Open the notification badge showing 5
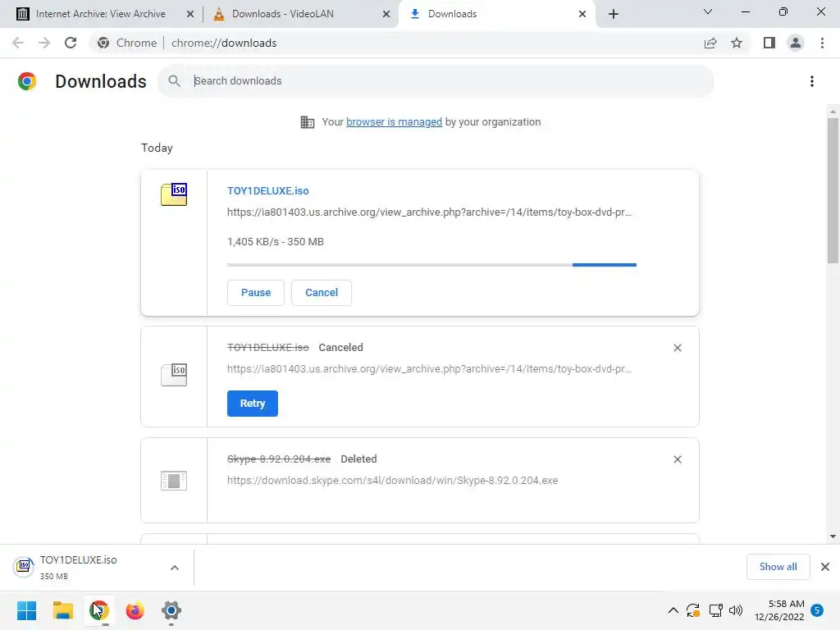Image resolution: width=840 pixels, height=630 pixels. (817, 610)
